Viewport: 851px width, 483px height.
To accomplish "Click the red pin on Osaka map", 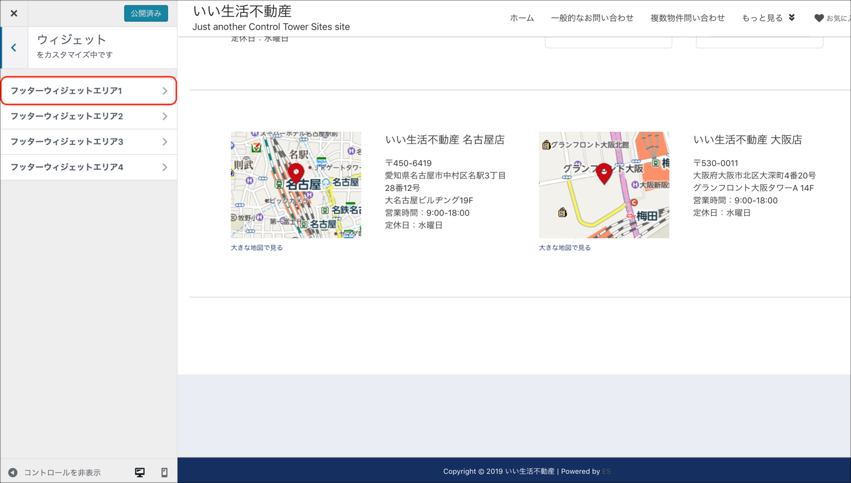I will click(603, 173).
